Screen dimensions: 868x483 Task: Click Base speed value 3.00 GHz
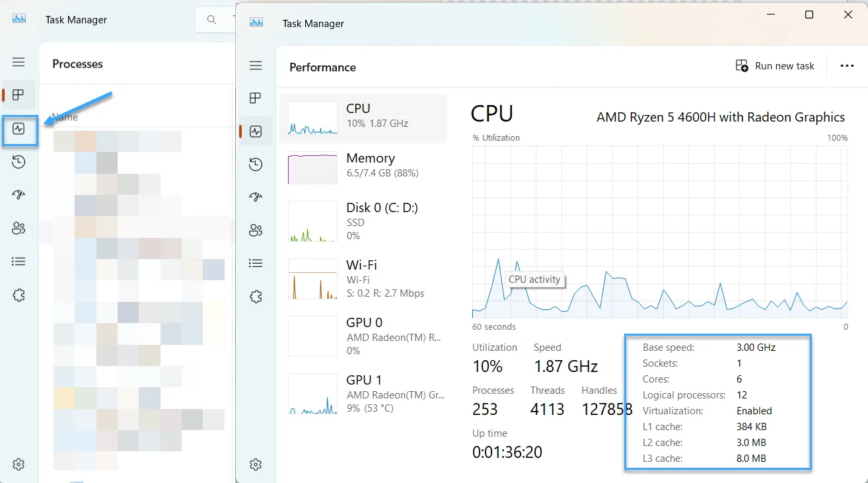coord(756,348)
